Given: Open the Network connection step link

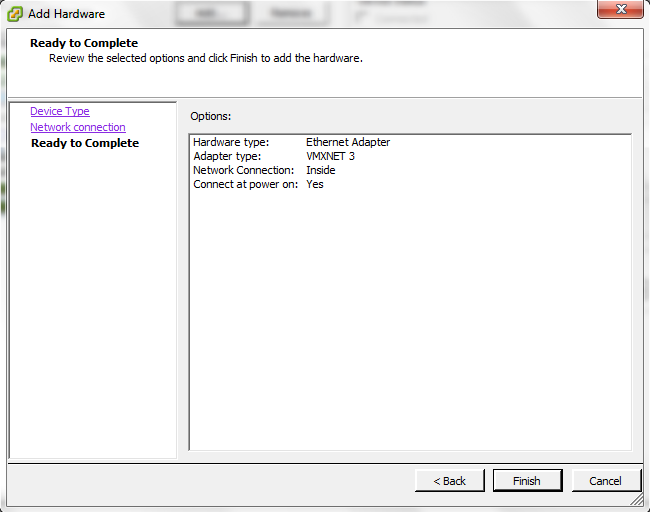Looking at the screenshot, I should coord(77,127).
